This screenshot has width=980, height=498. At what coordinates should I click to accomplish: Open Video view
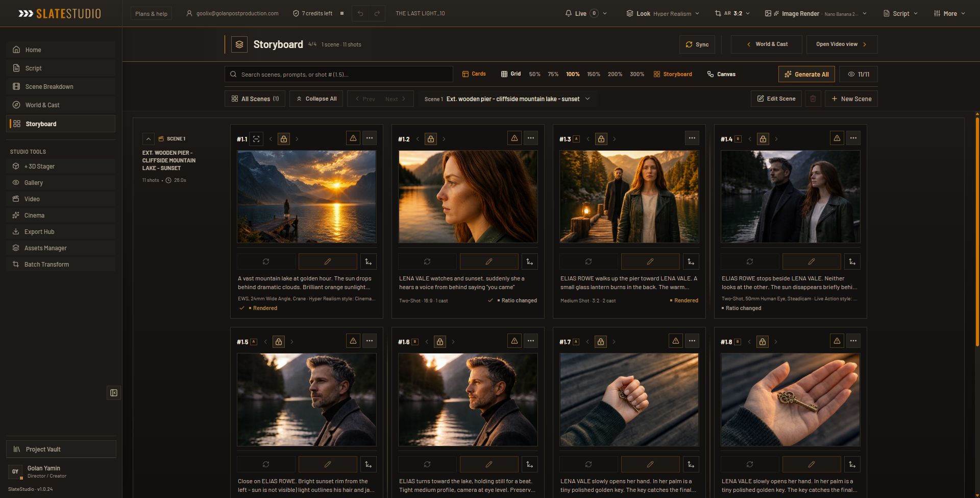coord(842,44)
